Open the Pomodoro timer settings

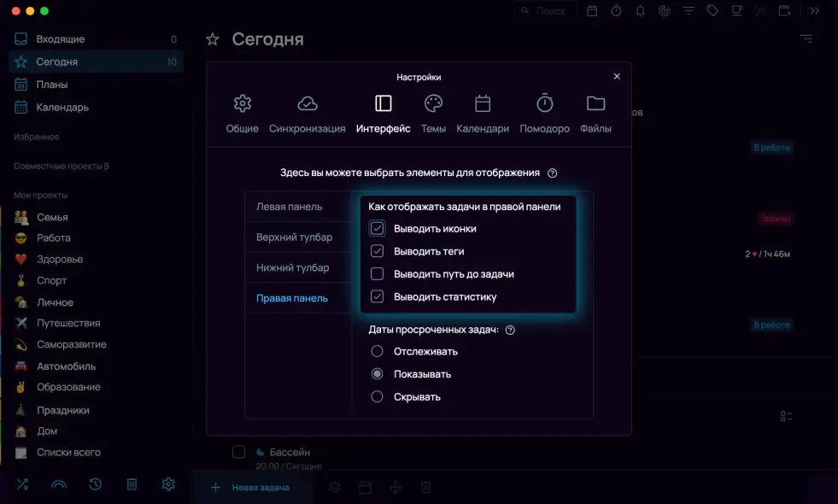pyautogui.click(x=544, y=104)
